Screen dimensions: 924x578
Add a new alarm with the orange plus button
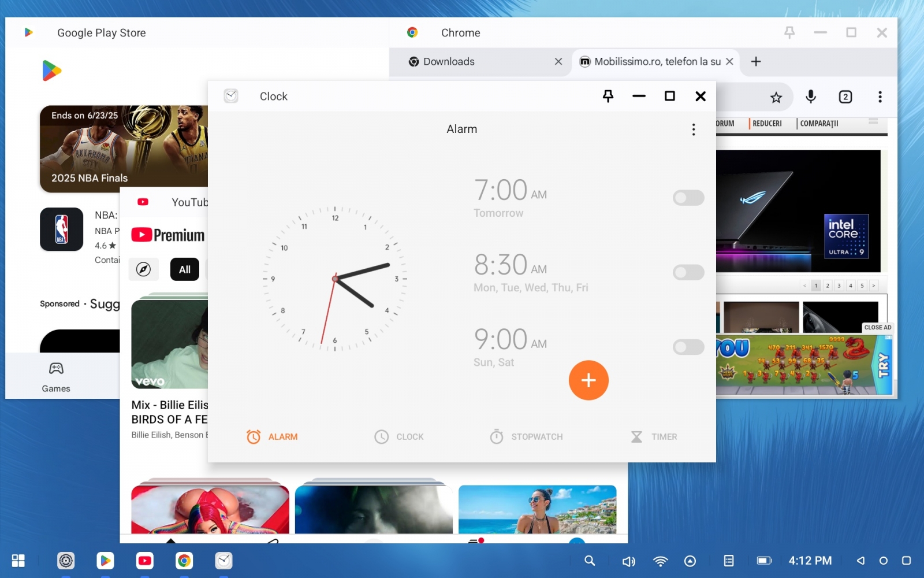[588, 380]
